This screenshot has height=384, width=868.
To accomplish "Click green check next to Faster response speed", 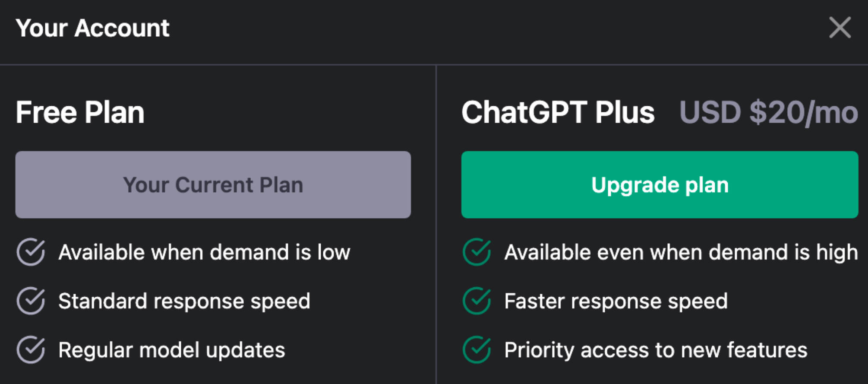I will [x=477, y=301].
